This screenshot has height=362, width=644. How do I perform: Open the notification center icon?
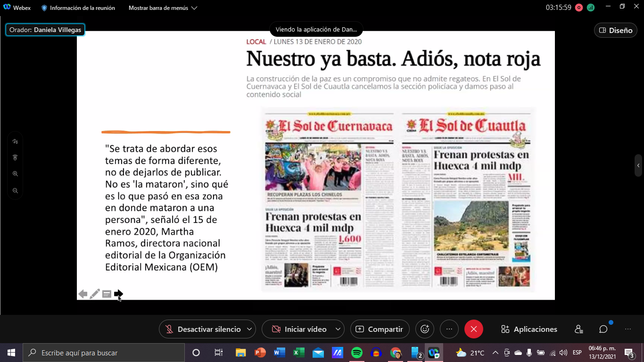(x=629, y=353)
